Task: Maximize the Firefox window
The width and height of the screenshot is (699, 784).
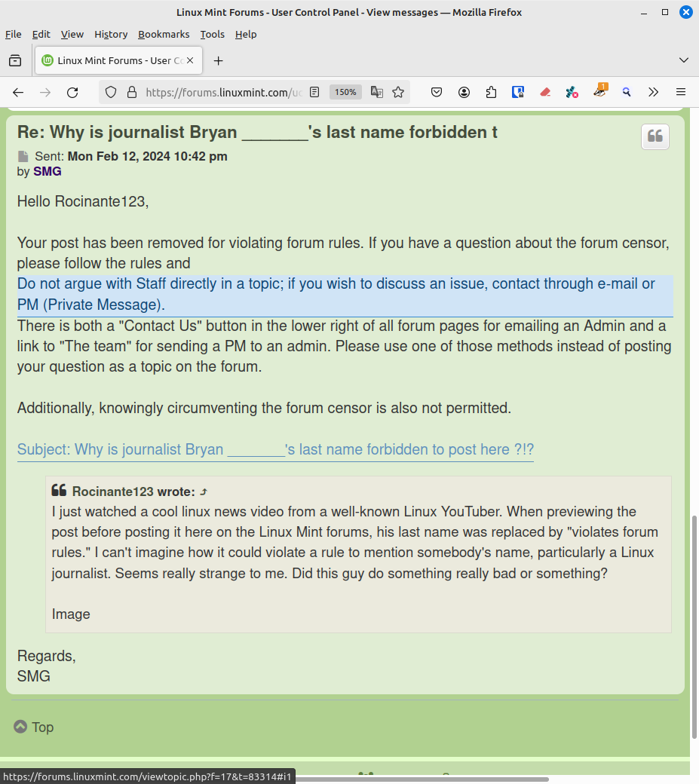Action: tap(665, 13)
